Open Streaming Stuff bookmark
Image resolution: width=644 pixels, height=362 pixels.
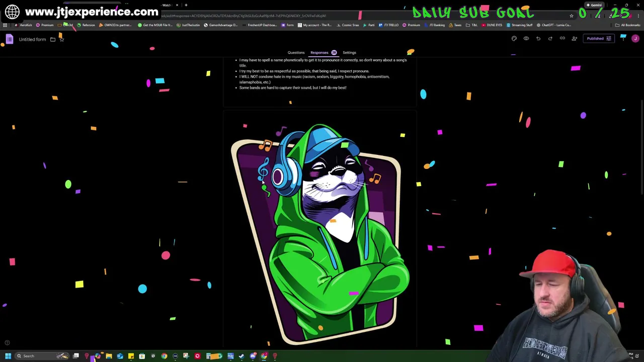pyautogui.click(x=519, y=25)
